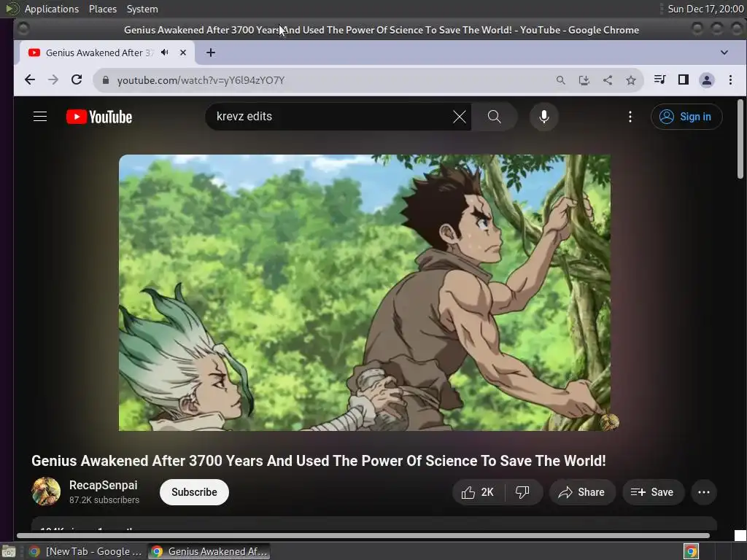This screenshot has width=747, height=560.
Task: Open more actions ellipsis beside Save
Action: click(x=704, y=492)
